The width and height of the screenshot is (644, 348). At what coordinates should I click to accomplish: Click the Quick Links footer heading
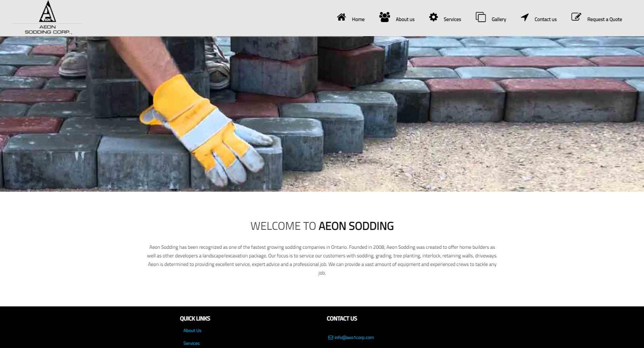[x=195, y=318]
